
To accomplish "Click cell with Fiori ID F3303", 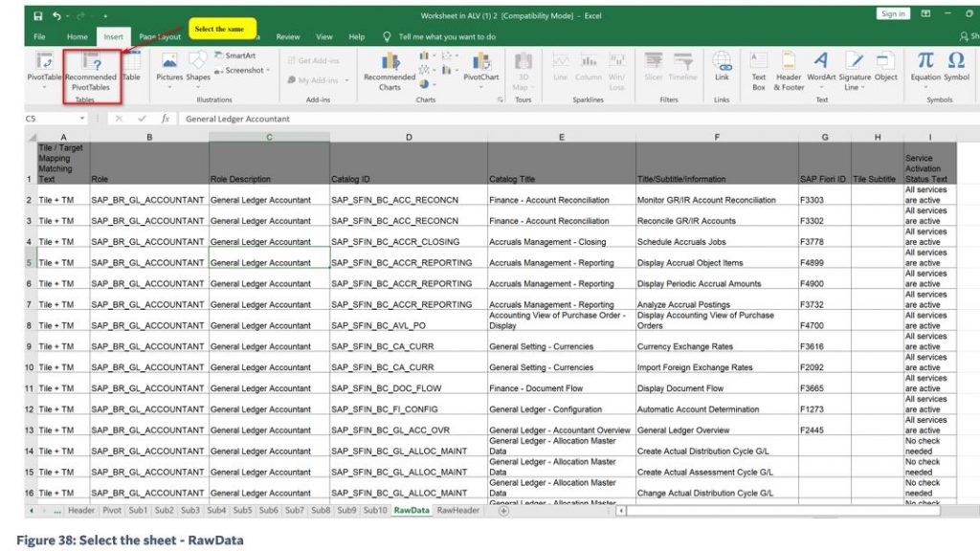I will click(824, 195).
